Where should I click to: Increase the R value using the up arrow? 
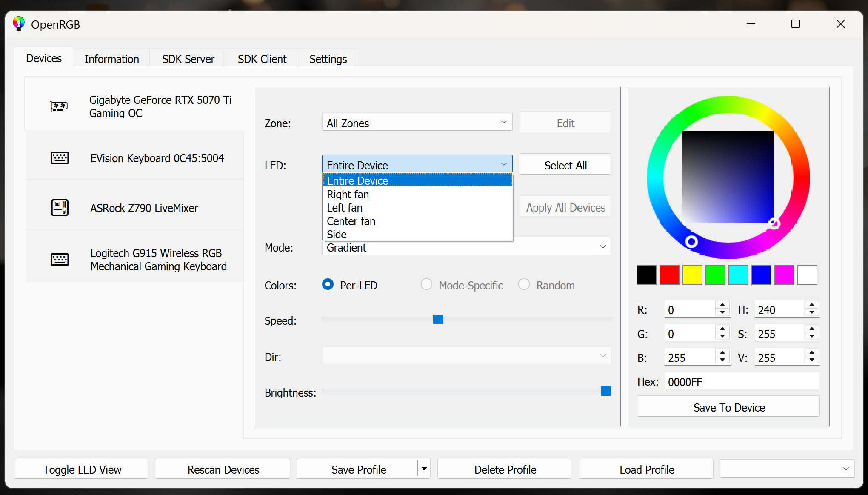pos(722,305)
